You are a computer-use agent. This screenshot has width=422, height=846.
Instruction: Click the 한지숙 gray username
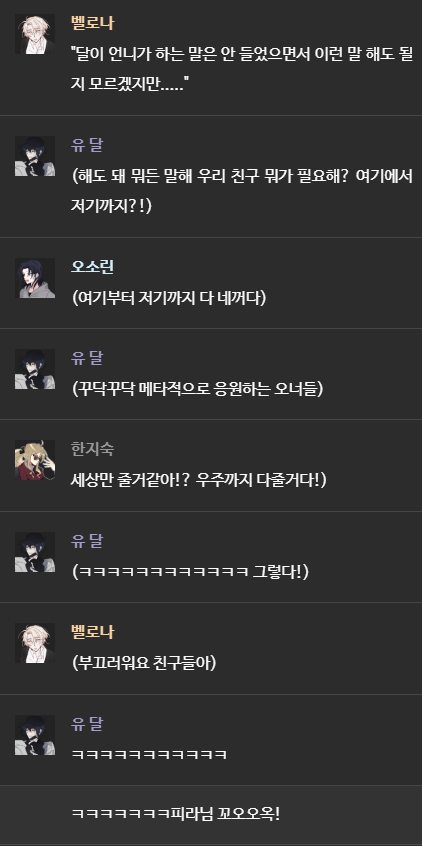[92, 449]
